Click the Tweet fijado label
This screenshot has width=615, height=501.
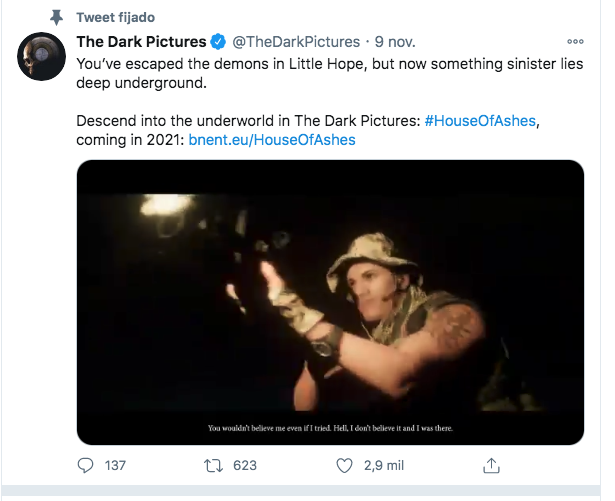coord(116,18)
